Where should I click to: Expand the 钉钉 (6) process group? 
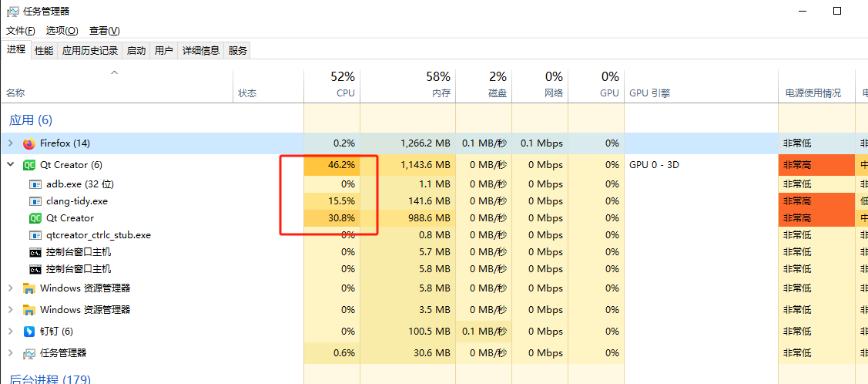click(10, 332)
